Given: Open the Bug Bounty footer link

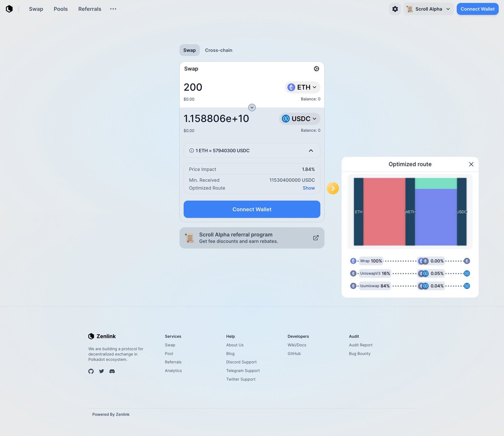Looking at the screenshot, I should point(360,354).
